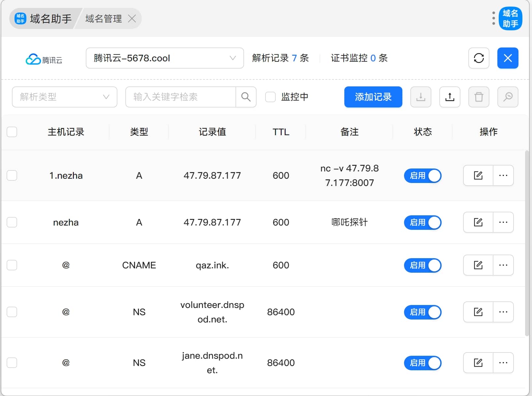Screen dimensions: 532x396
Task: Enable the 监控中 checkbox
Action: tap(270, 97)
